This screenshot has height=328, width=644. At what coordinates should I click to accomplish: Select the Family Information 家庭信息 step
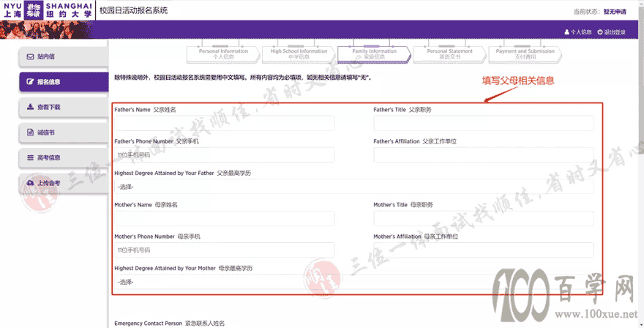tap(374, 54)
